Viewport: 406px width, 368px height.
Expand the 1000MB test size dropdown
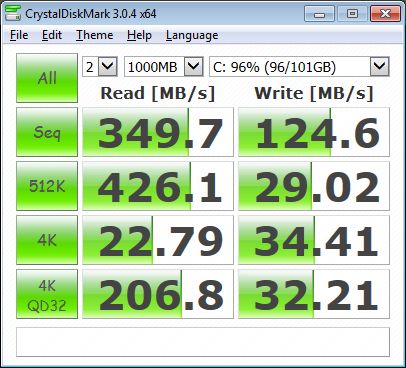194,67
